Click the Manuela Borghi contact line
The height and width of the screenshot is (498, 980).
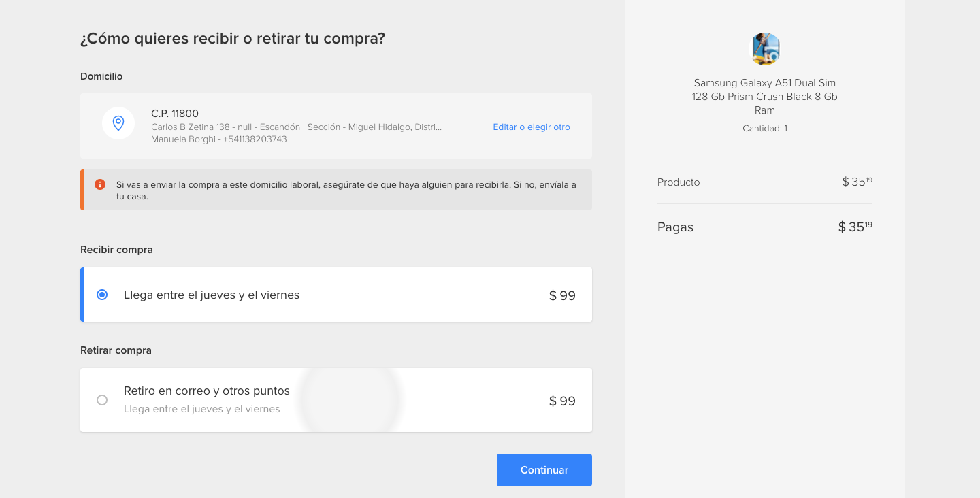(x=218, y=139)
